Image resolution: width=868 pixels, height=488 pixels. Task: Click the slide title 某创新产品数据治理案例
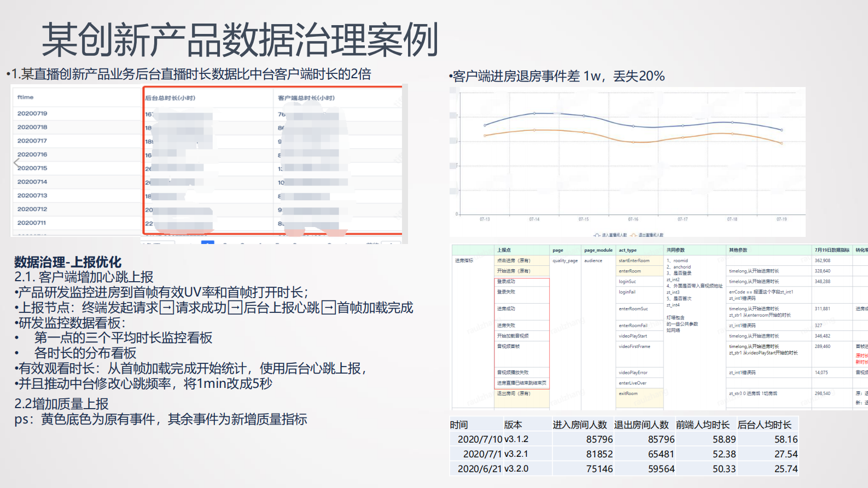pos(240,40)
